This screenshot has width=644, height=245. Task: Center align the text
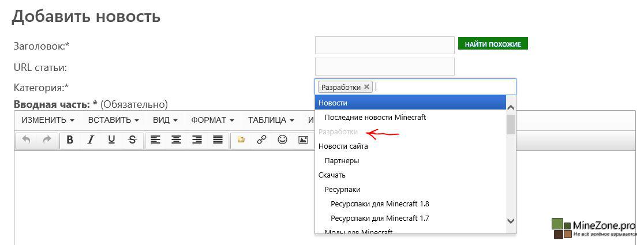coord(176,140)
